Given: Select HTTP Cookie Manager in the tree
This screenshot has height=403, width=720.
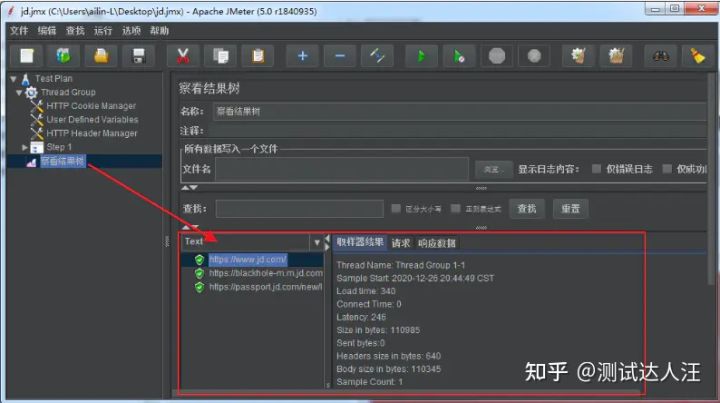Looking at the screenshot, I should click(x=91, y=106).
